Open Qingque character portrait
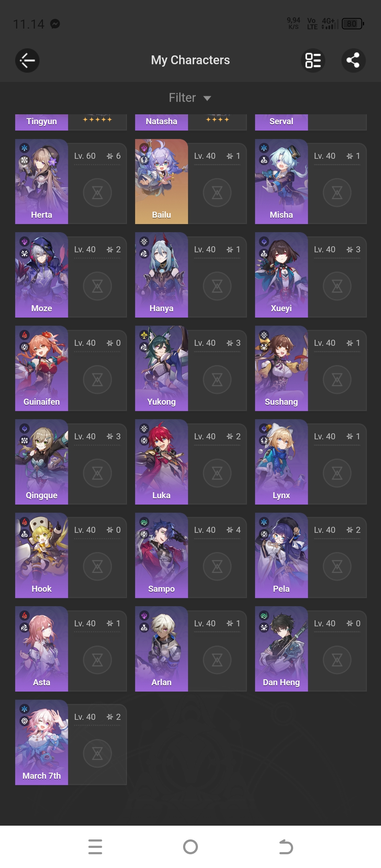Image resolution: width=381 pixels, height=868 pixels. pos(42,462)
